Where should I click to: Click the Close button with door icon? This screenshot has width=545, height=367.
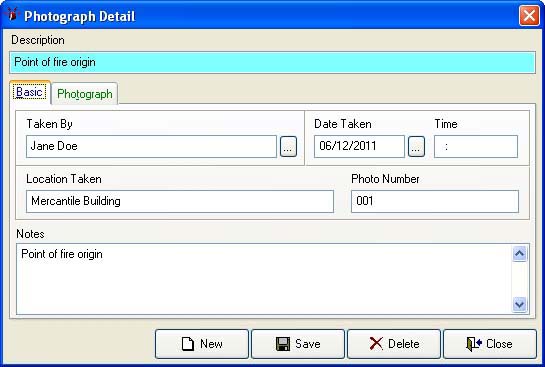(490, 344)
